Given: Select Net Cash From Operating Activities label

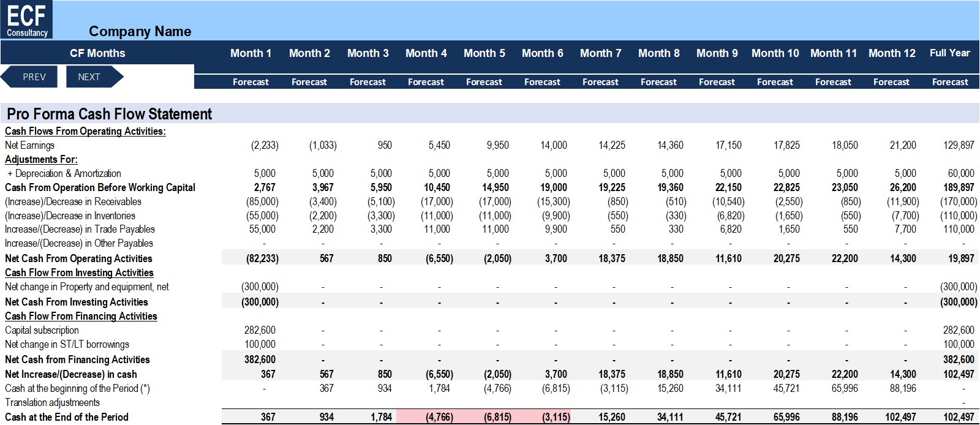Looking at the screenshot, I should pos(78,258).
